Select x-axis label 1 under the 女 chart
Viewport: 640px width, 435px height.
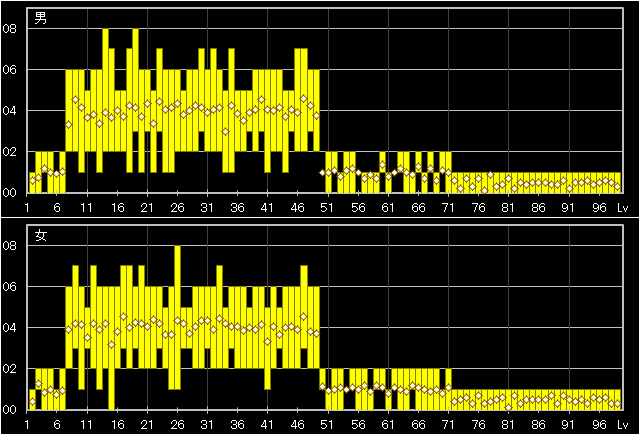pos(27,425)
